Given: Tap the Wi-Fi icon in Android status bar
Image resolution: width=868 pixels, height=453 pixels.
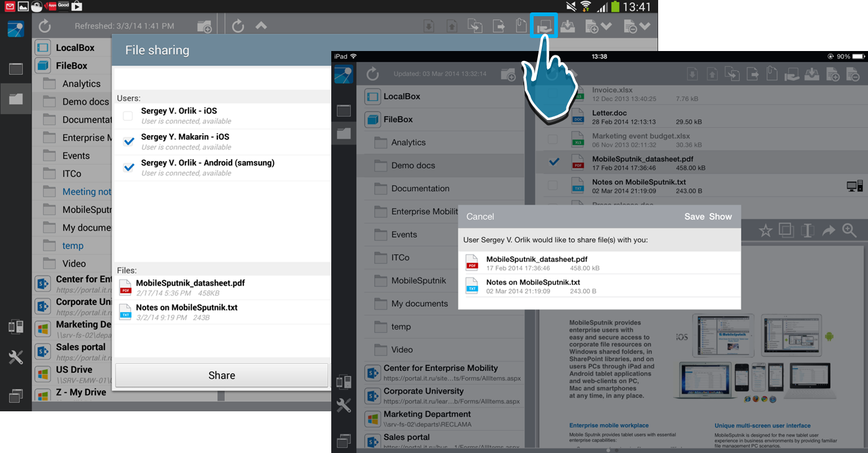Looking at the screenshot, I should pyautogui.click(x=585, y=7).
